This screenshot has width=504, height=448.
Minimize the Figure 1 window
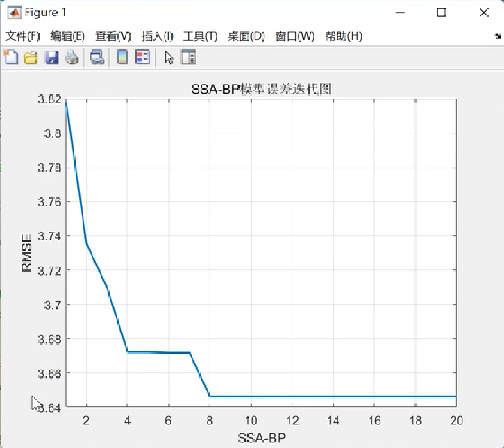pos(400,13)
